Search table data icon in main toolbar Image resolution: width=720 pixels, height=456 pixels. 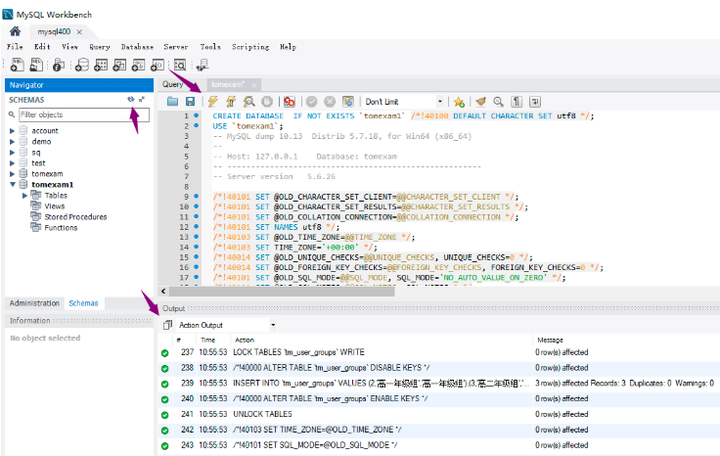pyautogui.click(x=180, y=65)
